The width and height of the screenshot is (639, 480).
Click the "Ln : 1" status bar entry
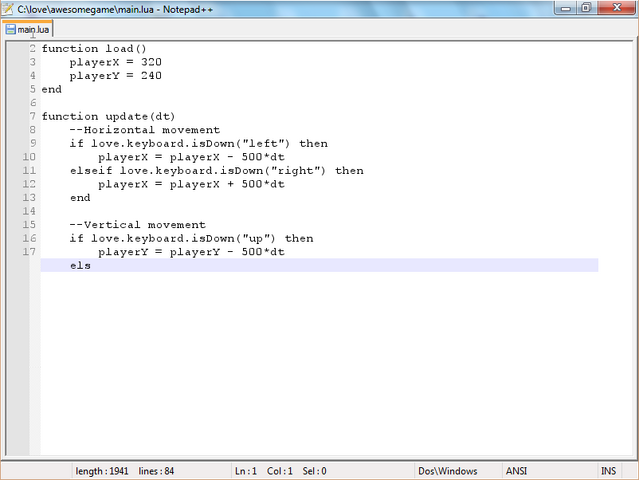pos(246,471)
